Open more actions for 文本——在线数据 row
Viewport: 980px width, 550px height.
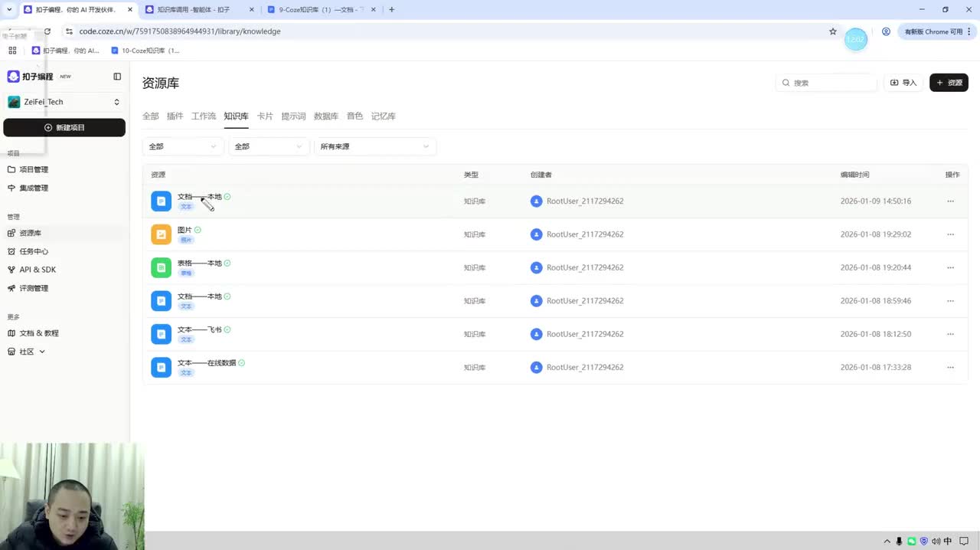pyautogui.click(x=951, y=367)
